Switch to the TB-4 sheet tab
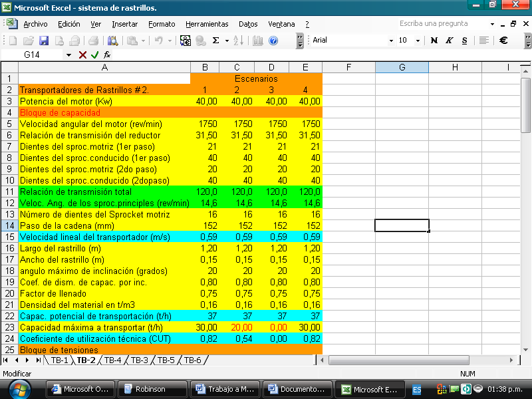The image size is (532, 399). 113,360
